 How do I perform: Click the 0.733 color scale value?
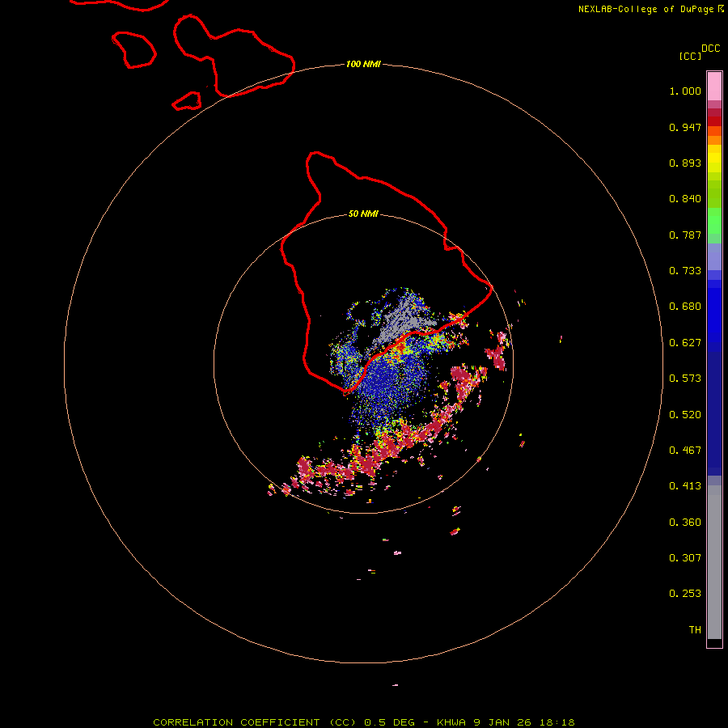click(685, 271)
